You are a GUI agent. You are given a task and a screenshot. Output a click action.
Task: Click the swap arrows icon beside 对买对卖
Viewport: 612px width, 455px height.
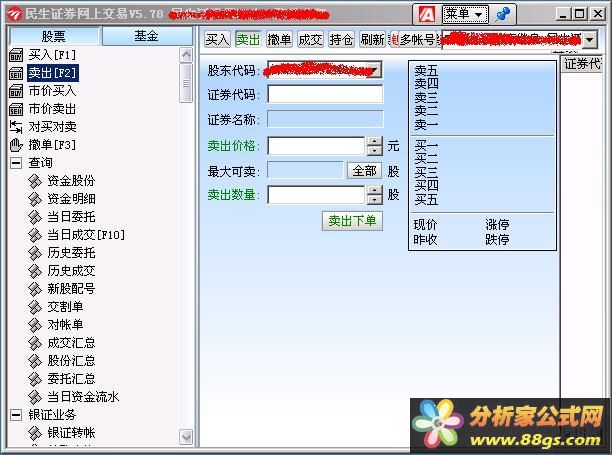click(x=16, y=126)
